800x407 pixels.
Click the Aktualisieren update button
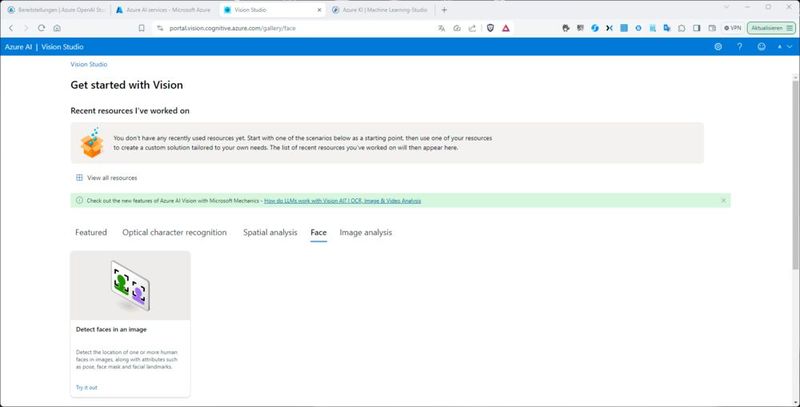coord(771,28)
